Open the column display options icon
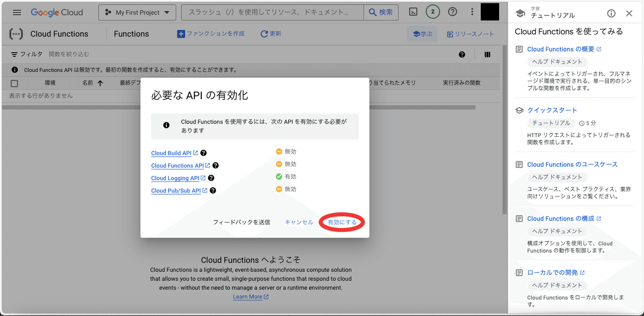Viewport: 644px width, 316px height. click(x=487, y=54)
